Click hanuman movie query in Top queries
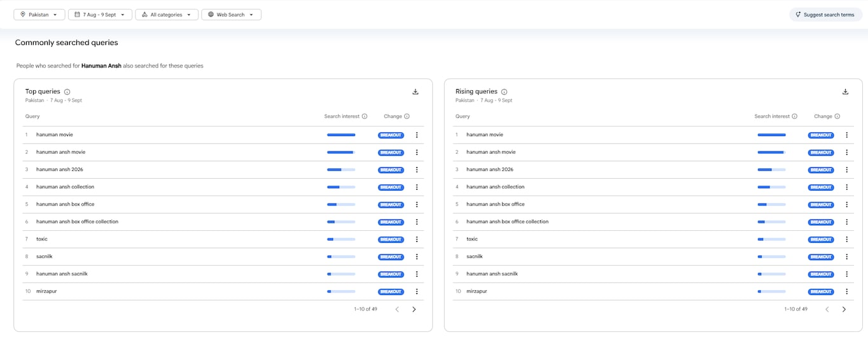Viewport: 868px width, 346px height. pyautogui.click(x=55, y=135)
